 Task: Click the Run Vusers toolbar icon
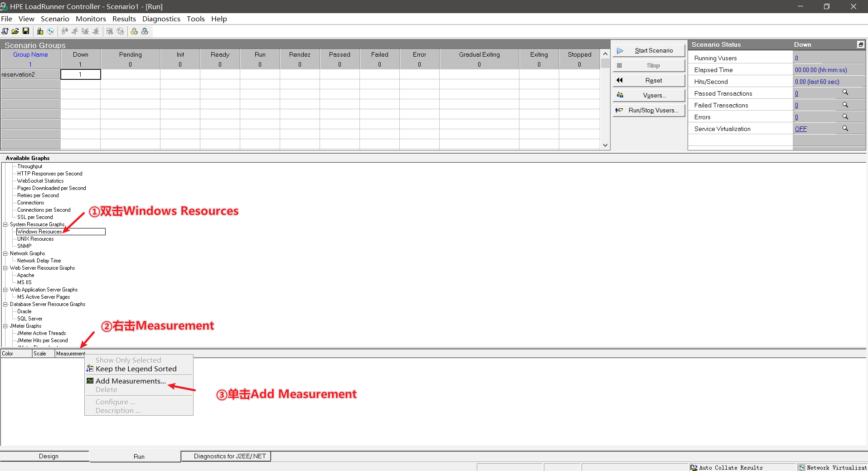click(x=75, y=31)
